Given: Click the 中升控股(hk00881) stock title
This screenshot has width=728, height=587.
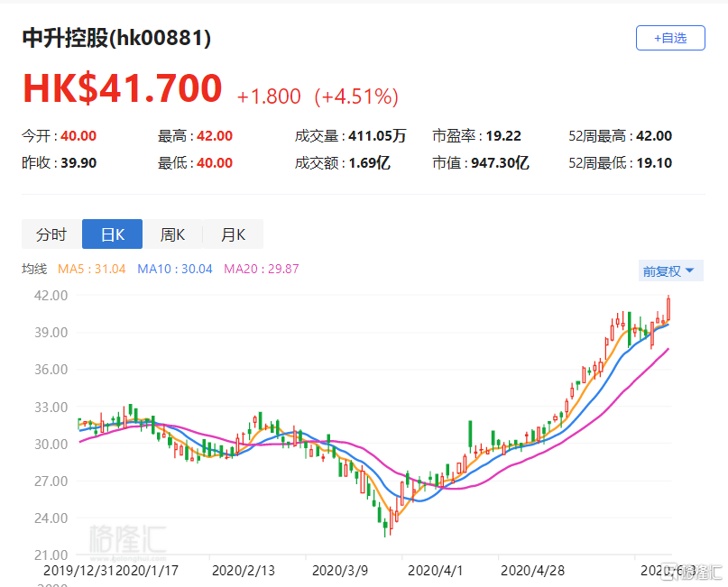Looking at the screenshot, I should point(117,39).
